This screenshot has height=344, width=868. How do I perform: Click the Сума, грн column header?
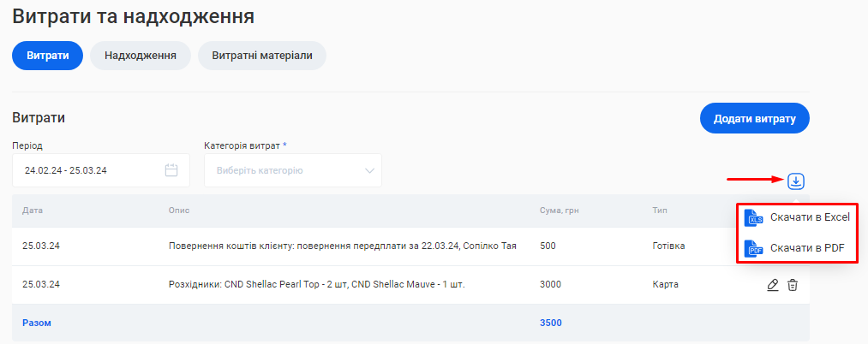tap(560, 210)
